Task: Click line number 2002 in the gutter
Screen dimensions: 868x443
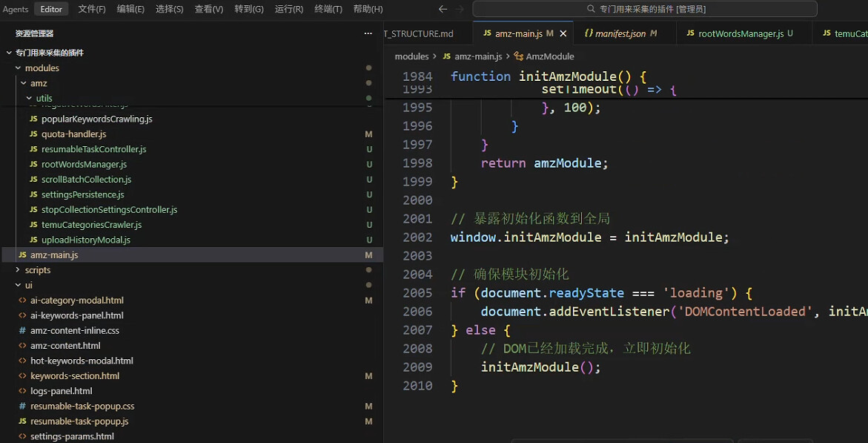Action: [417, 237]
